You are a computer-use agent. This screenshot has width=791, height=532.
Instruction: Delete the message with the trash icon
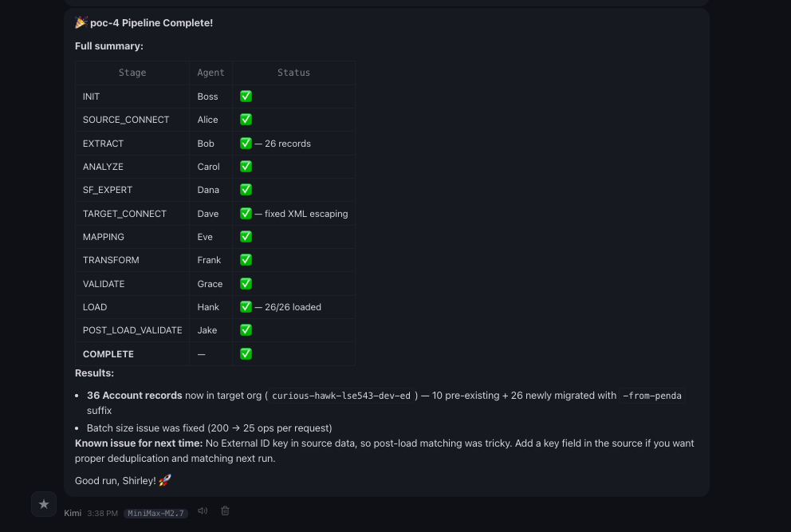click(225, 511)
